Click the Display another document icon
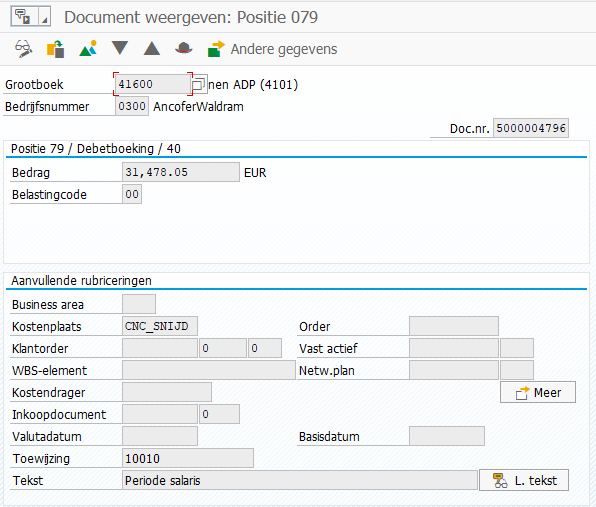The width and height of the screenshot is (596, 507). click(x=55, y=49)
